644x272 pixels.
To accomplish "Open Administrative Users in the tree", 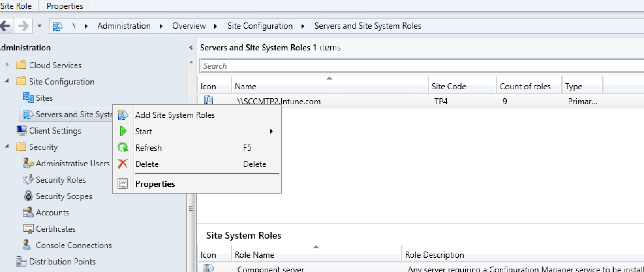I will (x=73, y=164).
